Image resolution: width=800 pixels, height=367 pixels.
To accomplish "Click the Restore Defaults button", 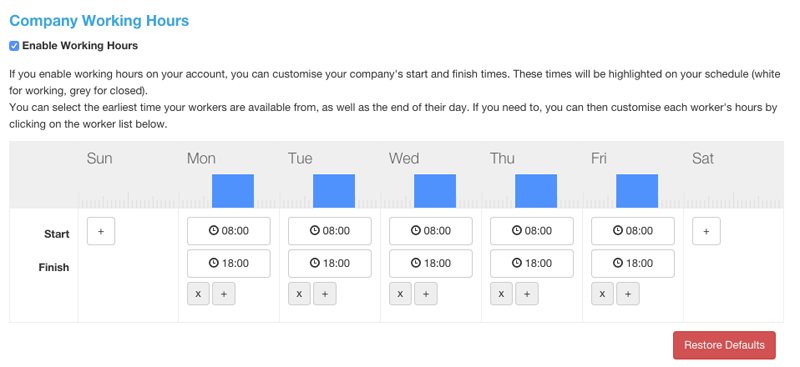I will [724, 345].
